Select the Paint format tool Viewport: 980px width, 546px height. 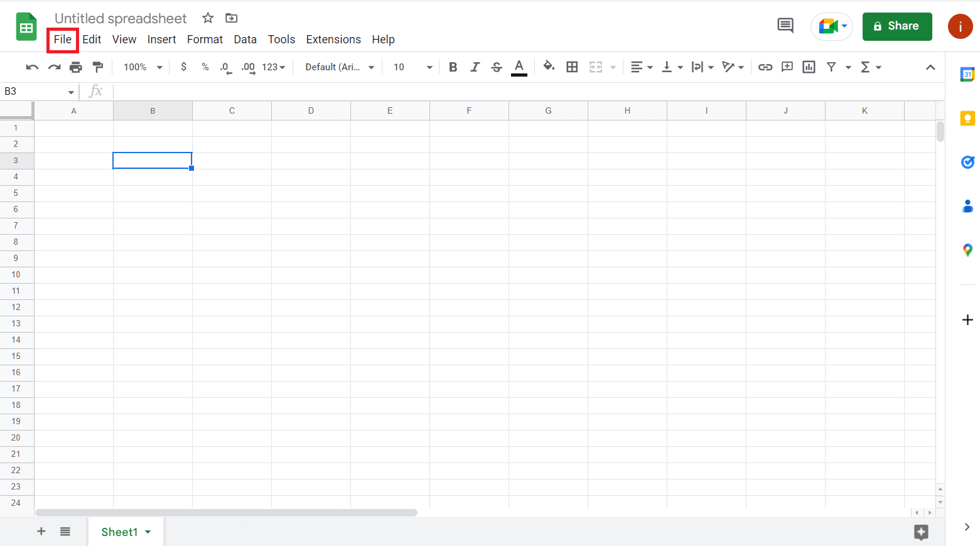pyautogui.click(x=98, y=67)
